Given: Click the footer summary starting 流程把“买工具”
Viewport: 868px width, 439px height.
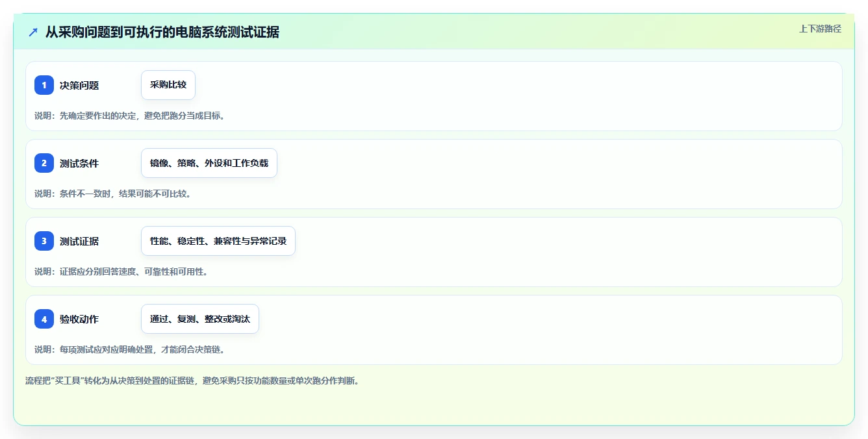Looking at the screenshot, I should pyautogui.click(x=192, y=381).
